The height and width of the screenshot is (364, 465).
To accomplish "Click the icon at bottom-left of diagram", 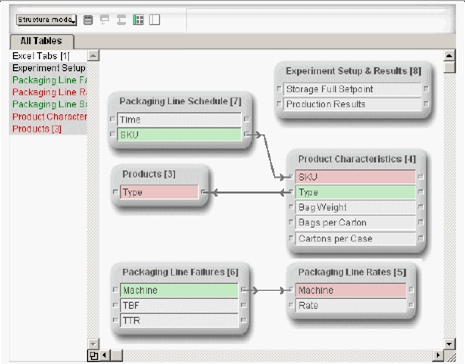I will coord(94,355).
